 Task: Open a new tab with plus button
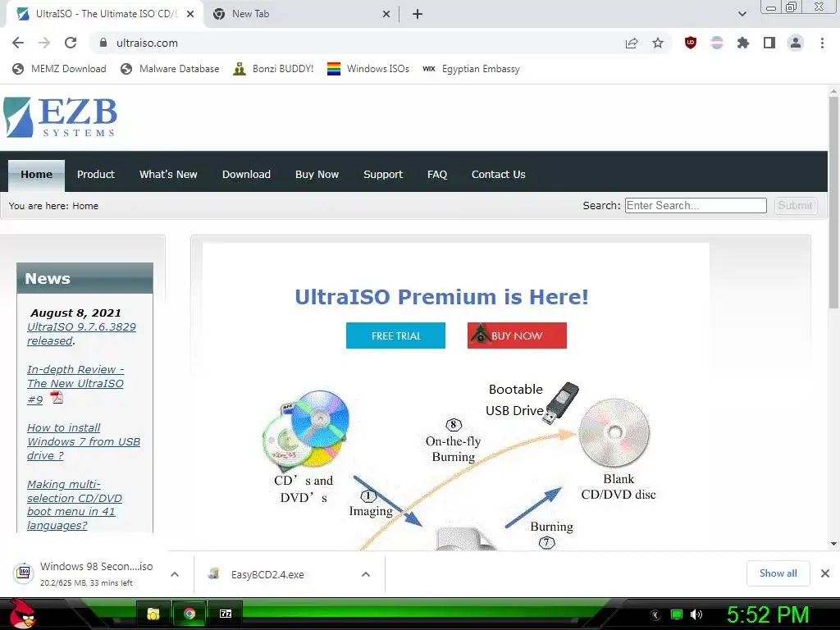coord(418,14)
